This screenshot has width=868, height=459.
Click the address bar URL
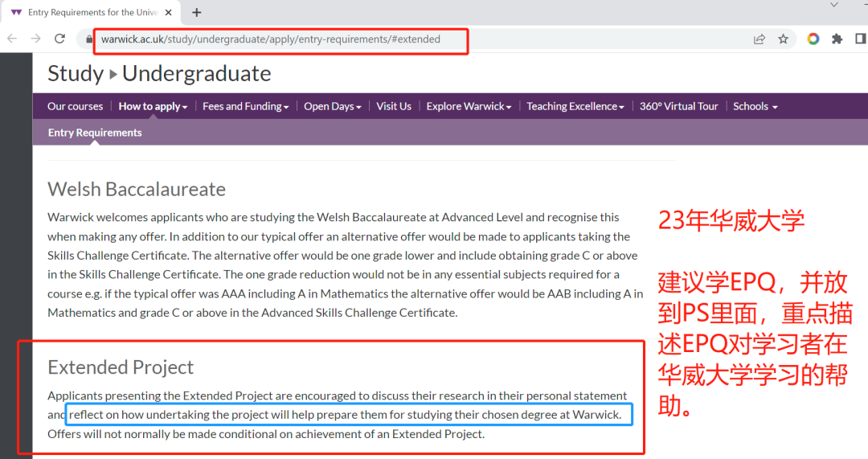[x=271, y=39]
